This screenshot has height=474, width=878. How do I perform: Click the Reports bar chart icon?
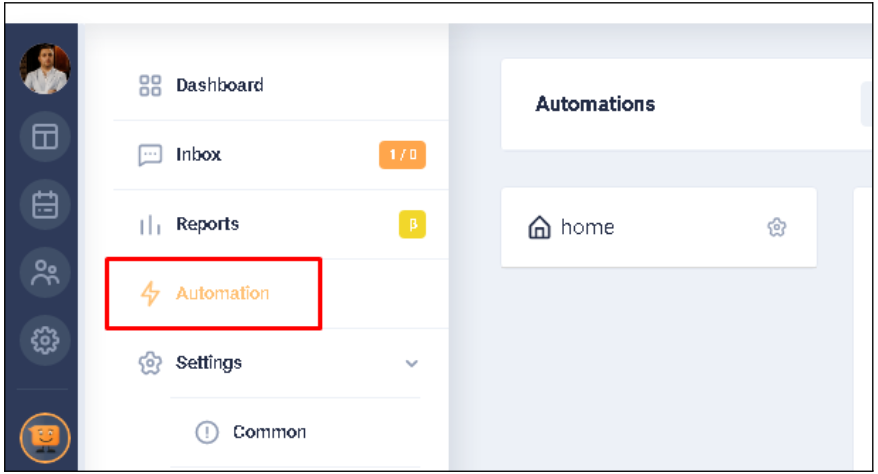pyautogui.click(x=150, y=225)
